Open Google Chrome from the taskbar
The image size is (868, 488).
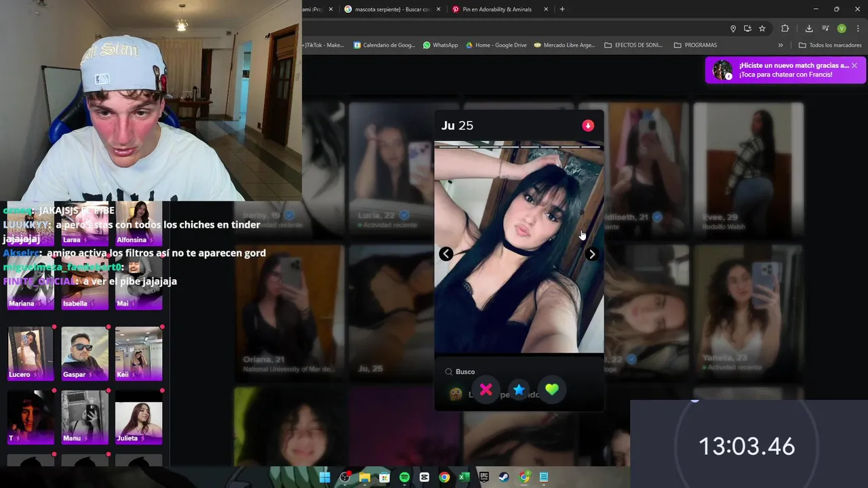point(444,477)
